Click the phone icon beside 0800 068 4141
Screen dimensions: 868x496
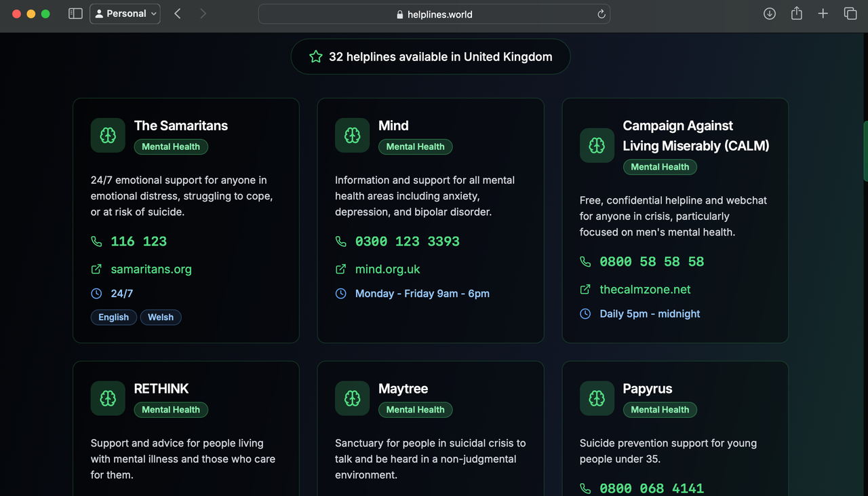[x=585, y=489]
